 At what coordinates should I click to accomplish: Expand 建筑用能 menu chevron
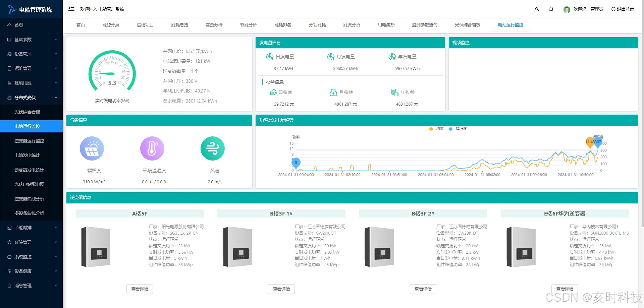coord(56,83)
